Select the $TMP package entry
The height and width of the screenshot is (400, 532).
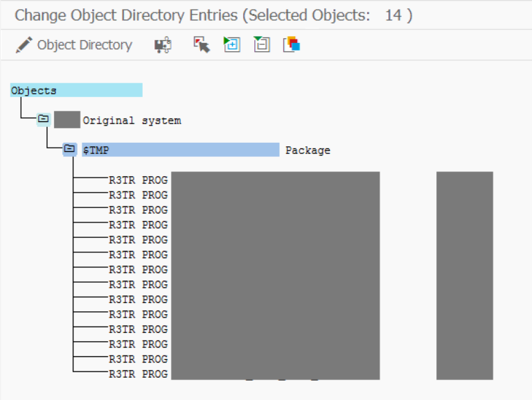pyautogui.click(x=181, y=150)
